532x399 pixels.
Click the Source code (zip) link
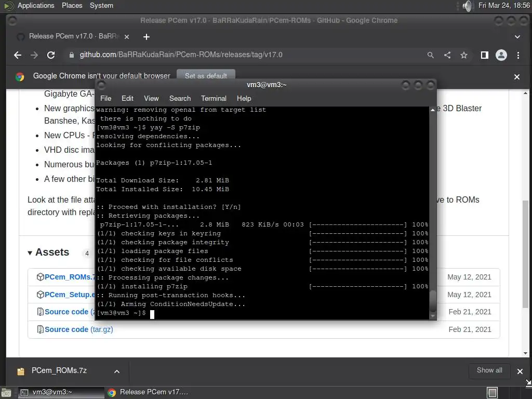click(x=70, y=312)
